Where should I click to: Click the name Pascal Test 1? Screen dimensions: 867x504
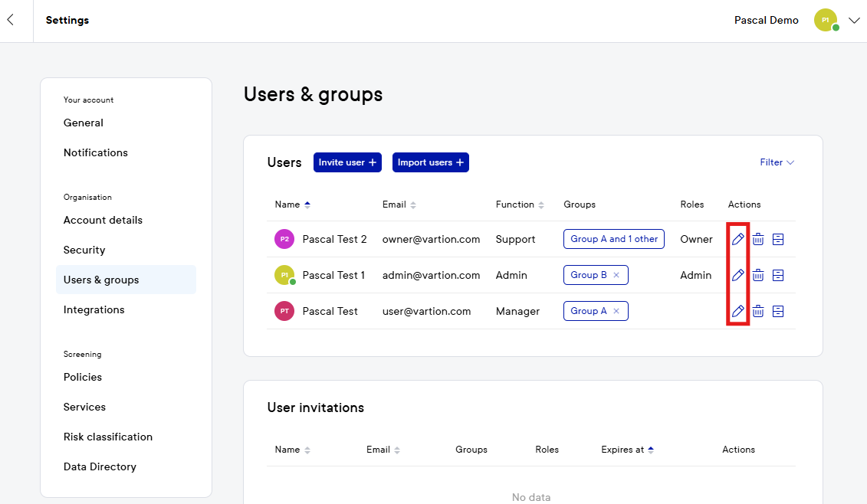pyautogui.click(x=333, y=275)
